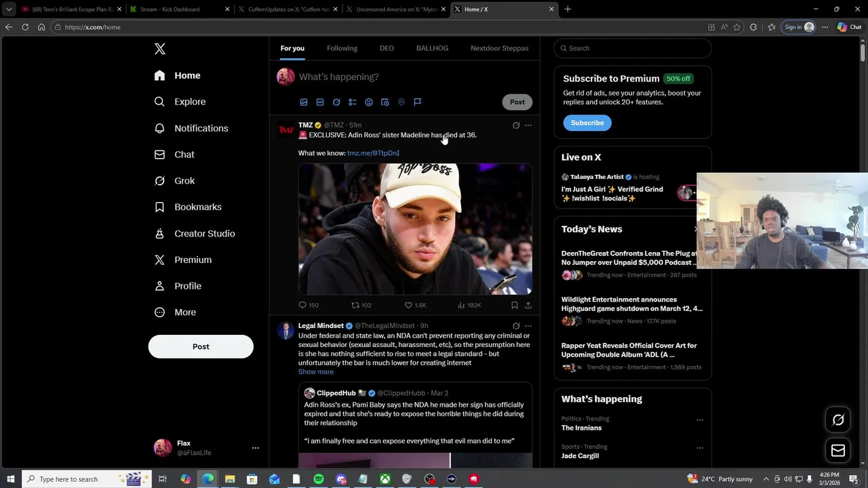
Task: Open browser settings and more menu
Action: (x=825, y=27)
